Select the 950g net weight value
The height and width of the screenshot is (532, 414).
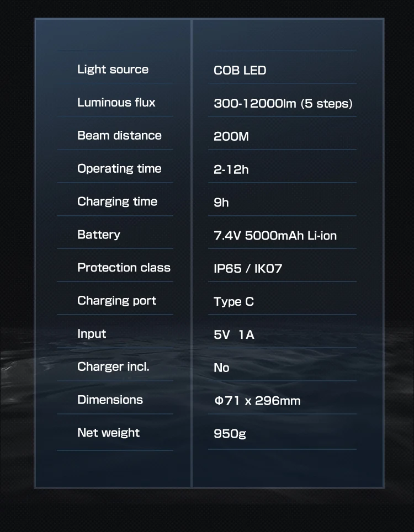pos(230,434)
